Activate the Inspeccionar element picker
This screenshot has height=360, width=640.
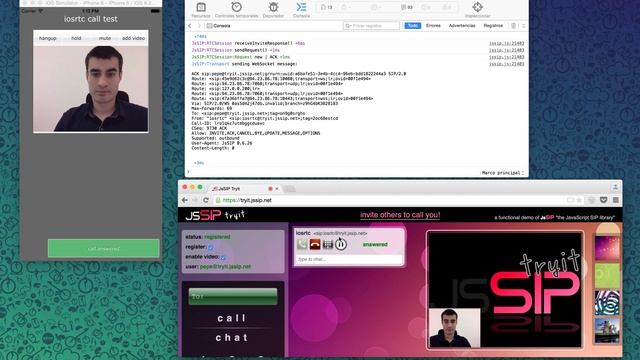tap(477, 10)
